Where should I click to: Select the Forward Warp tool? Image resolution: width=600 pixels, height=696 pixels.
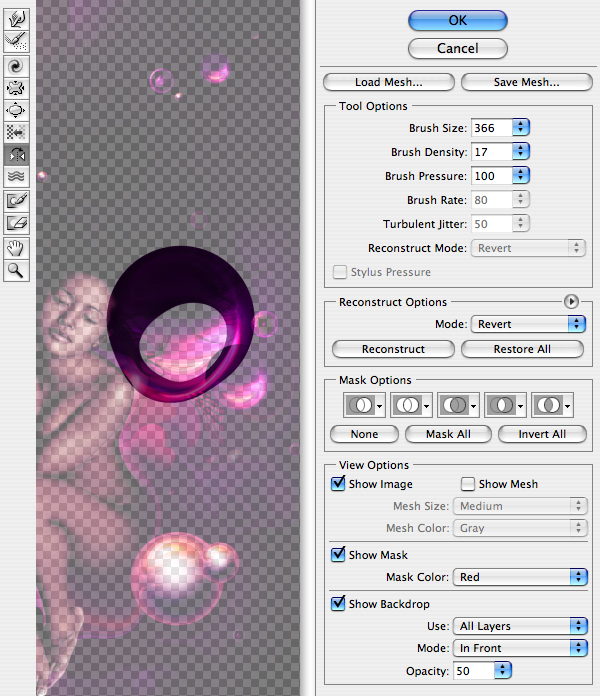point(16,19)
